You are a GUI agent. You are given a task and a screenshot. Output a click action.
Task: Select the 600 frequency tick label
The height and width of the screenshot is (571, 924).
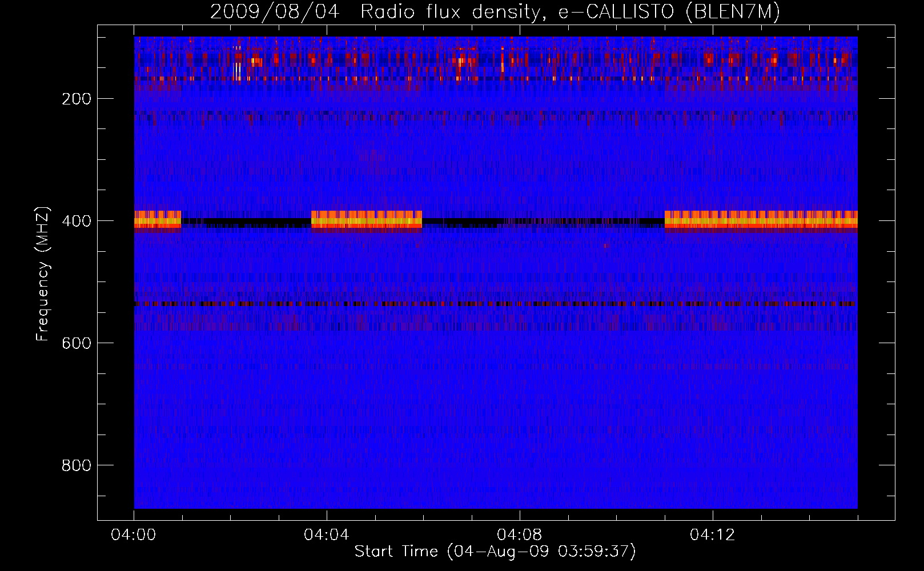77,343
